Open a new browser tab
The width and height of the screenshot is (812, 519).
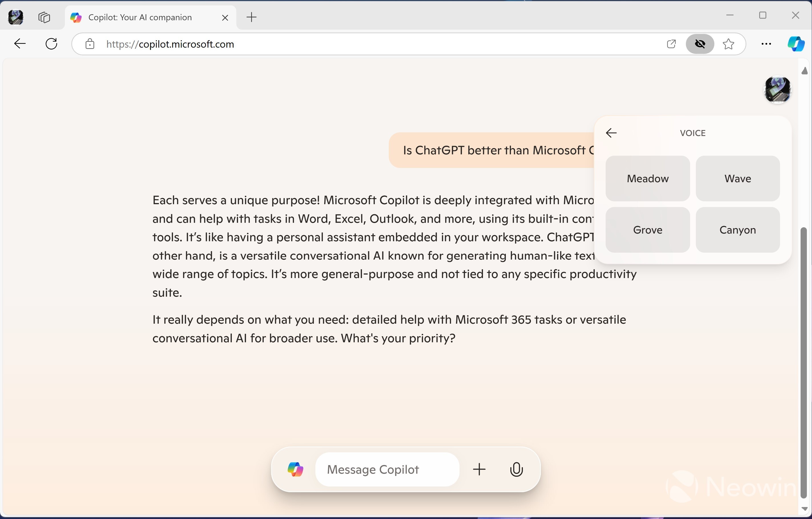(x=251, y=17)
